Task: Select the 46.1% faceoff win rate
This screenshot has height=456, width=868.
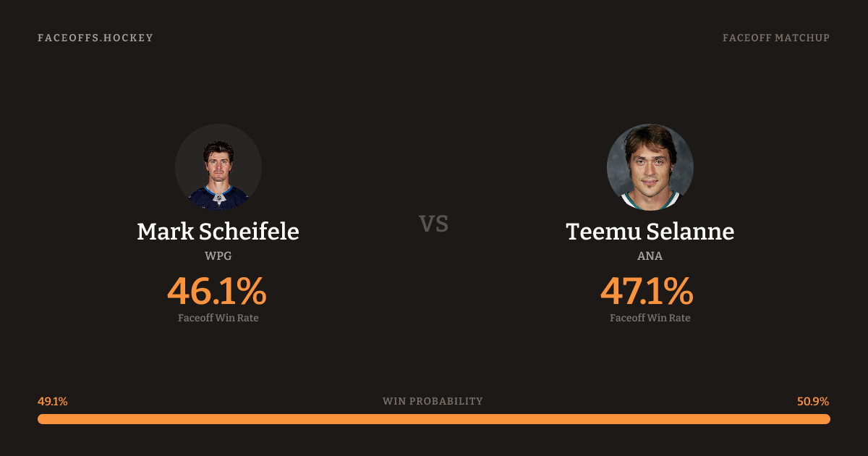Action: tap(217, 292)
